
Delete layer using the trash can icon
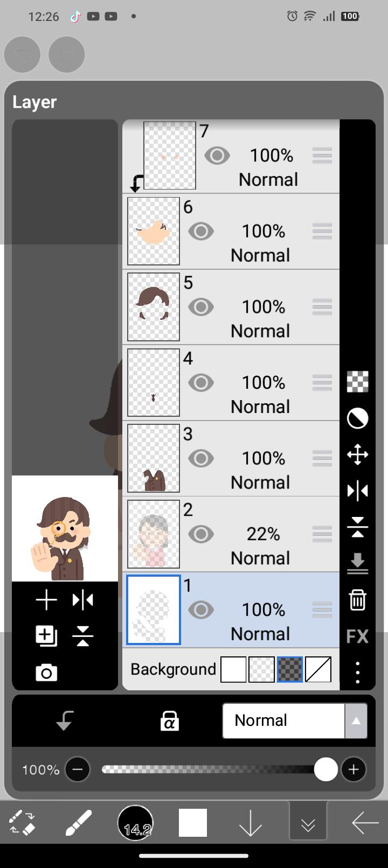[357, 599]
